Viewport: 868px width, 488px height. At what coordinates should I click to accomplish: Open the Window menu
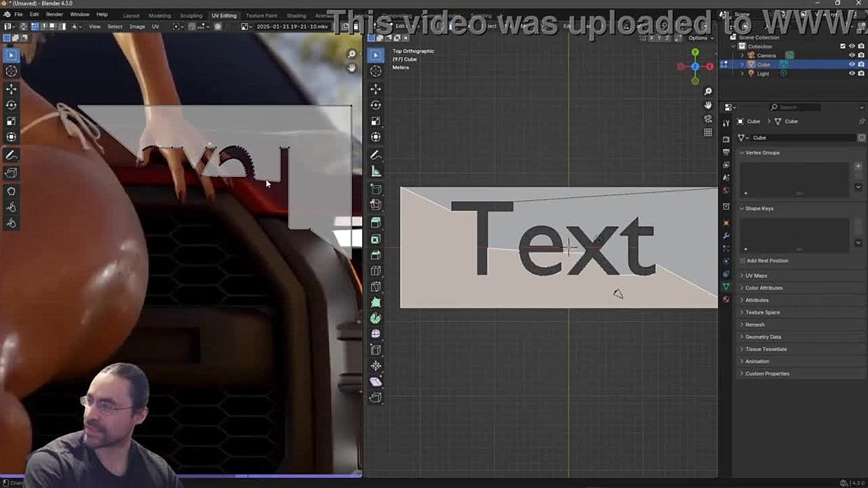[x=79, y=14]
